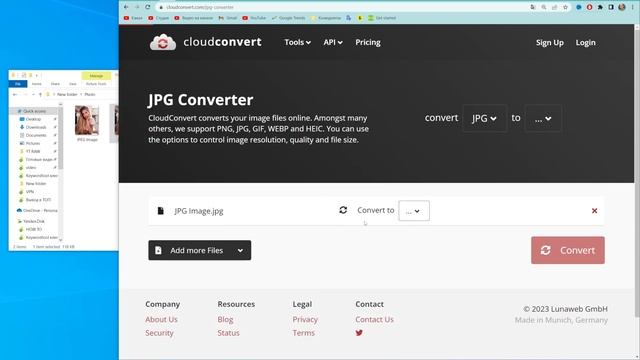This screenshot has height=360, width=640.
Task: Open the Get started bookmark
Action: [x=382, y=18]
